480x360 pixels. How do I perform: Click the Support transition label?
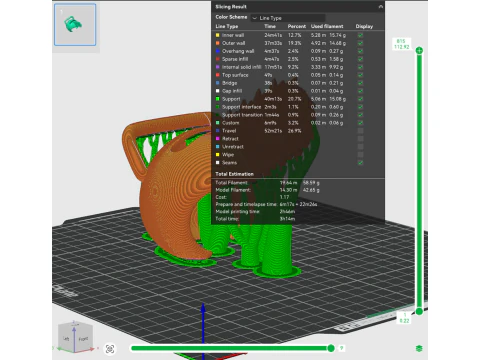tap(242, 115)
